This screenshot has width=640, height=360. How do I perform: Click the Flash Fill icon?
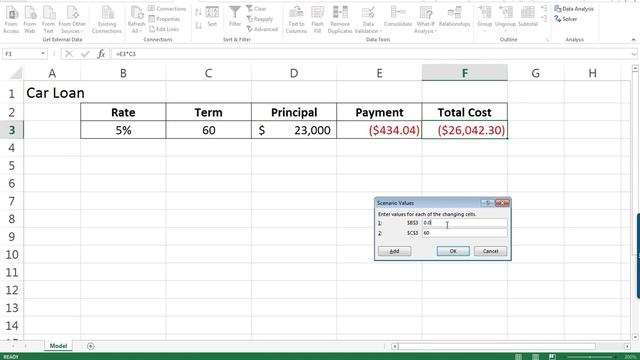(318, 20)
